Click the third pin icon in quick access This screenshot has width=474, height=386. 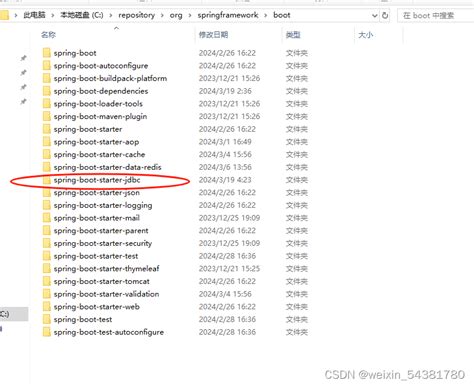(23, 87)
